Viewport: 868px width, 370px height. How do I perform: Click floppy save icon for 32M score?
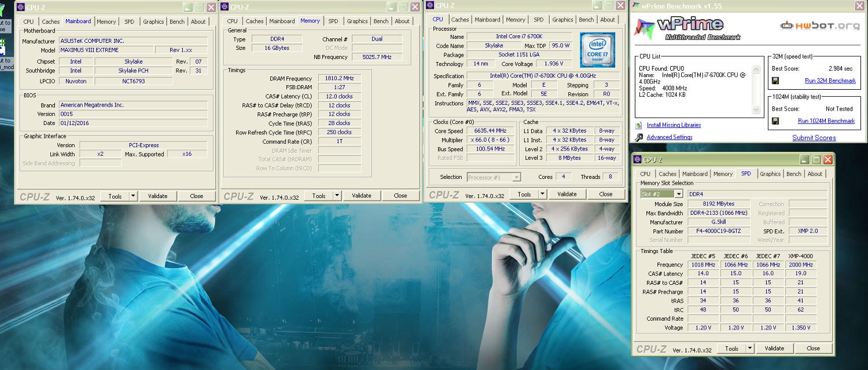point(775,80)
